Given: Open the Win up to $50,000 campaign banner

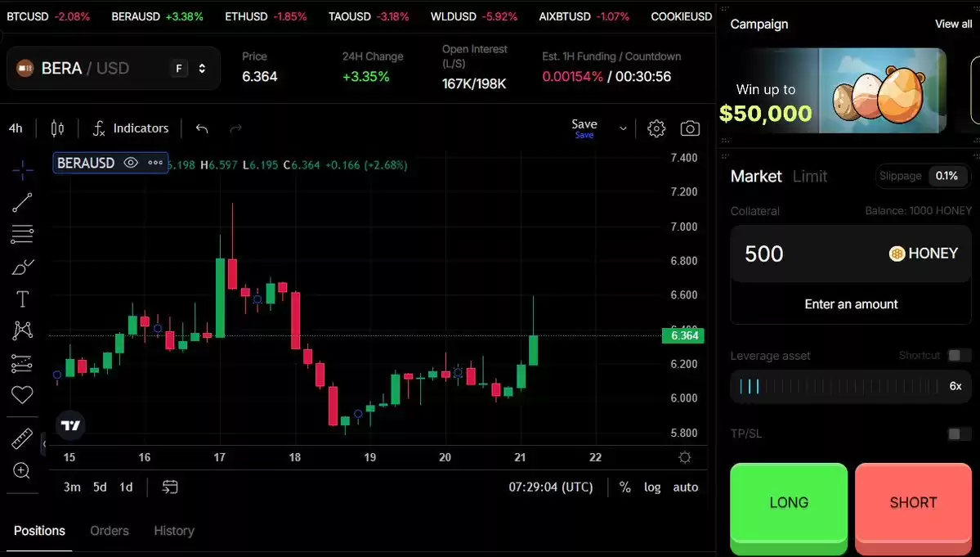Looking at the screenshot, I should [833, 91].
